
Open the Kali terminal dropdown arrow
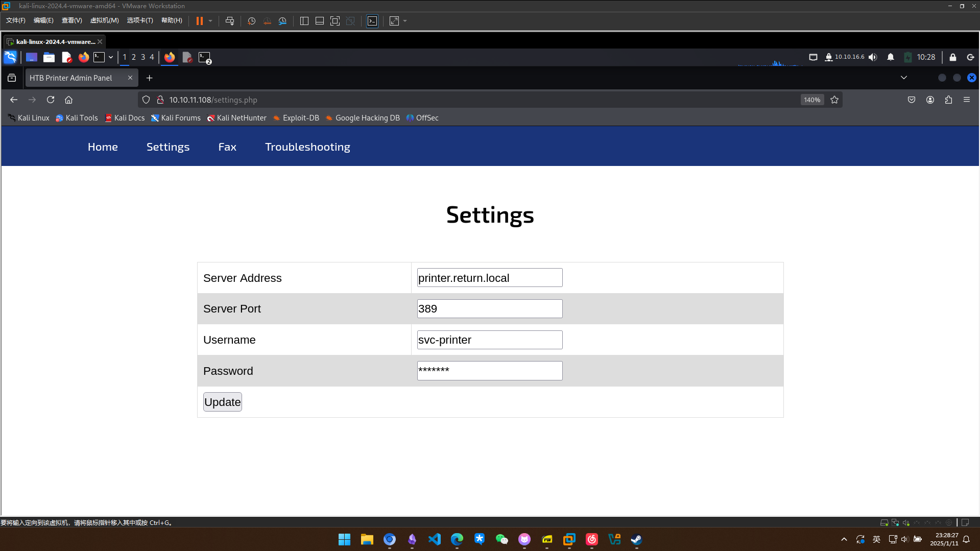coord(111,57)
